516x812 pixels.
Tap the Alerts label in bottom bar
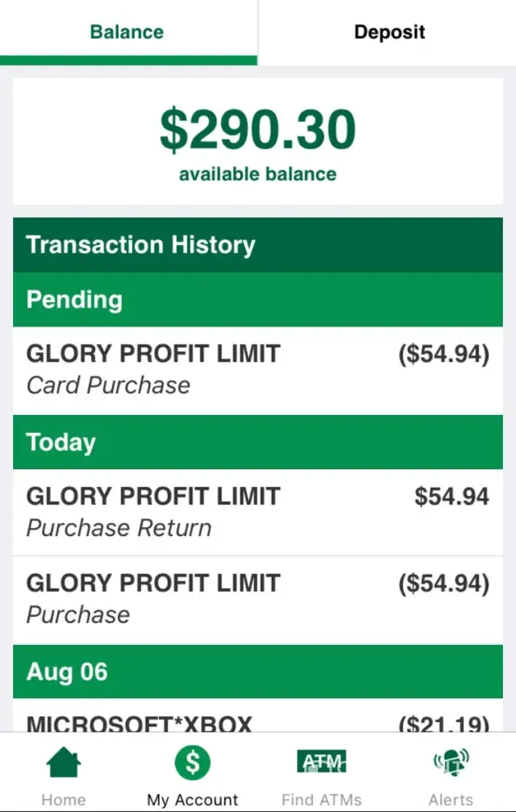(x=450, y=800)
